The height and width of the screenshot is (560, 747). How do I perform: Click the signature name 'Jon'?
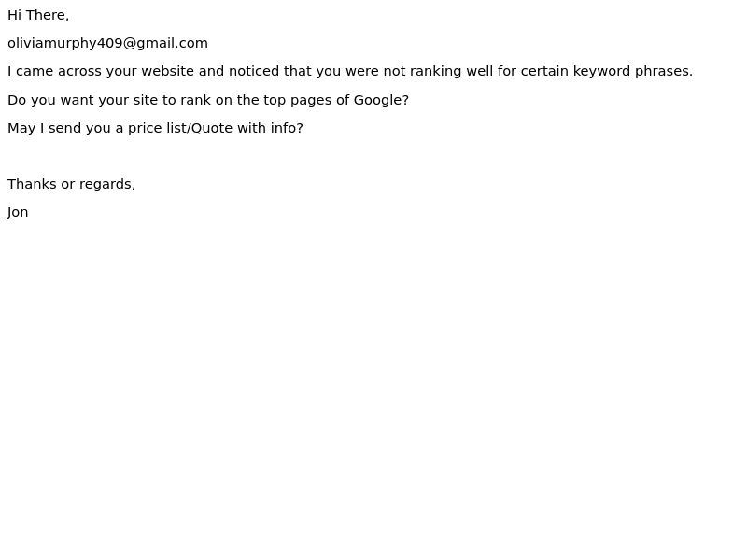18,213
